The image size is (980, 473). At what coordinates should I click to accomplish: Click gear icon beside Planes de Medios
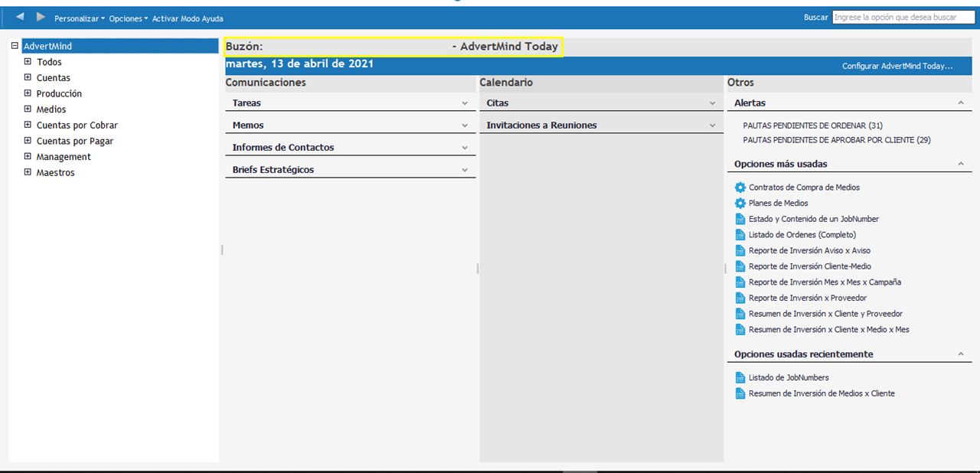pyautogui.click(x=740, y=204)
